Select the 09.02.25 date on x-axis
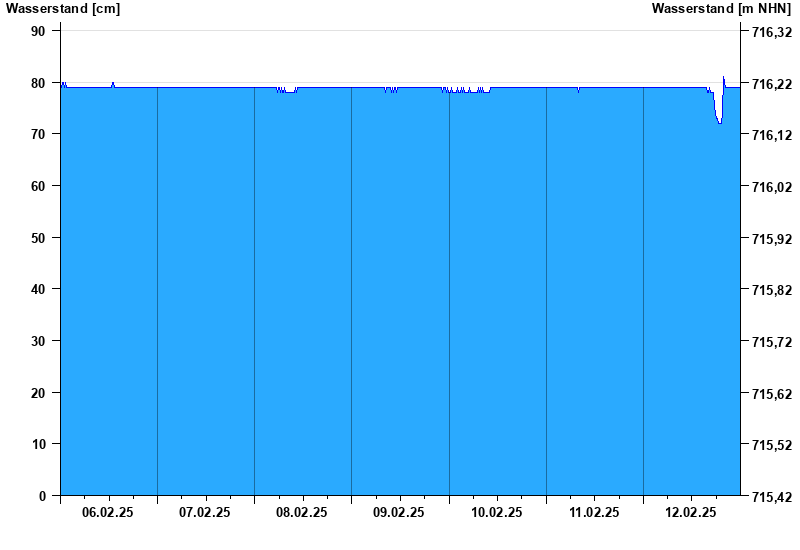This screenshot has height=550, width=800. (399, 512)
